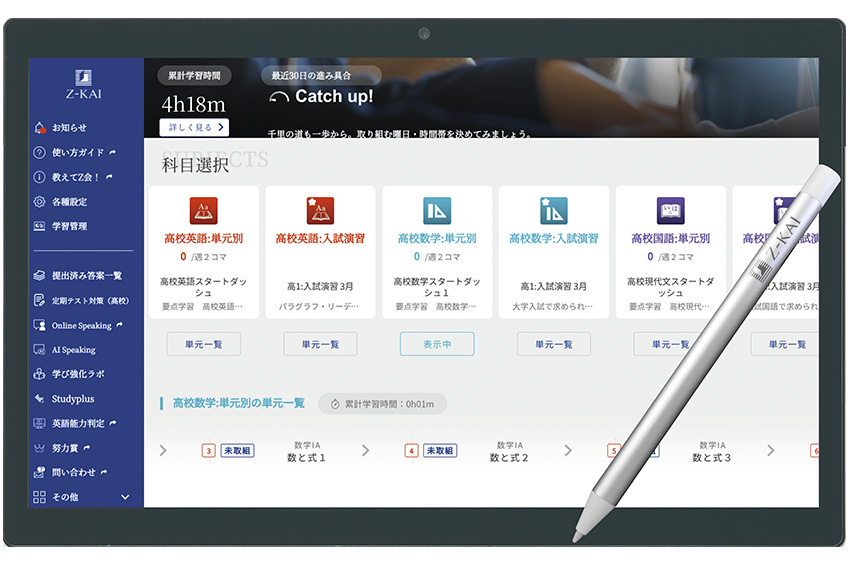This screenshot has width=850, height=567.
Task: Click the arrow before unit 4 数と式2
Action: coord(365,451)
